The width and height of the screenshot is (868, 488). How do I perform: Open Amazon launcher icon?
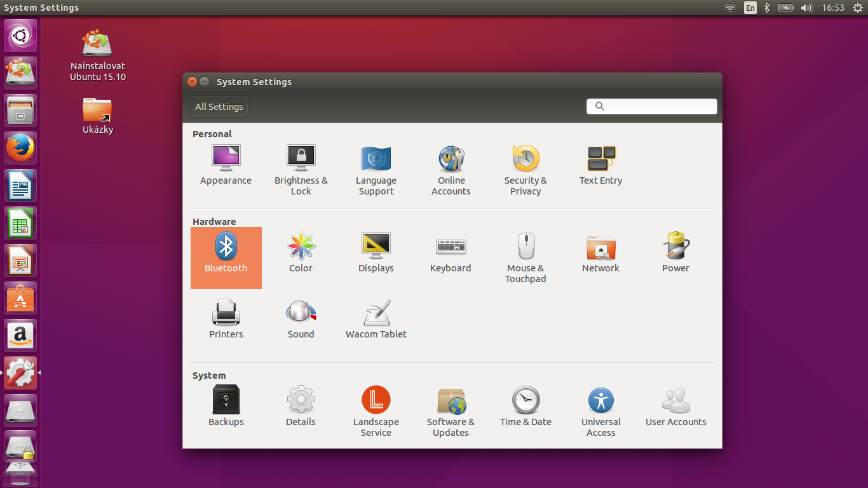pos(21,335)
